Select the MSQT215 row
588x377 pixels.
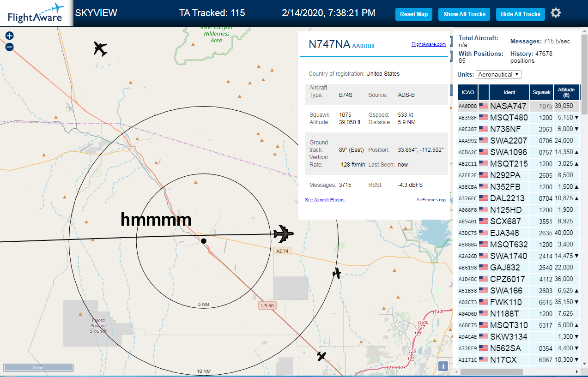click(x=518, y=164)
